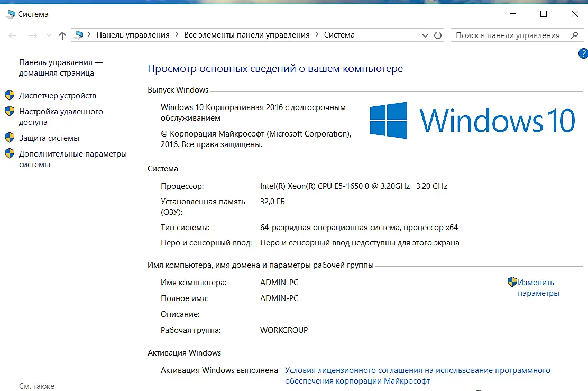The width and height of the screenshot is (588, 391).
Task: Open help with the blue question icon
Action: [583, 53]
